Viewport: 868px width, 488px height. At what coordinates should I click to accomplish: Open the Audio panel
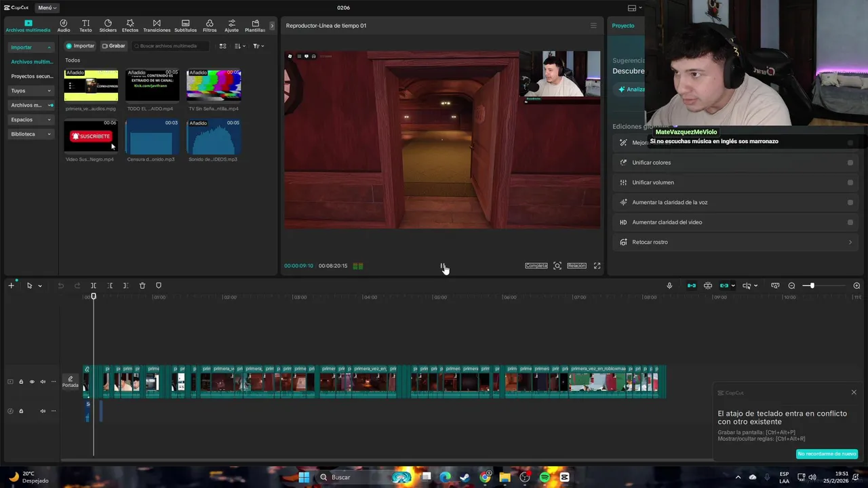point(64,26)
